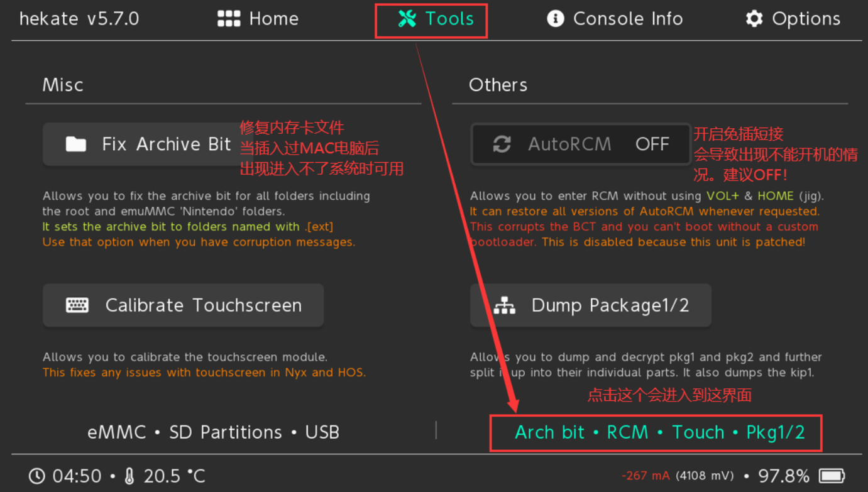Viewport: 868px width, 492px height.
Task: Click the Home grid icon
Action: click(229, 19)
